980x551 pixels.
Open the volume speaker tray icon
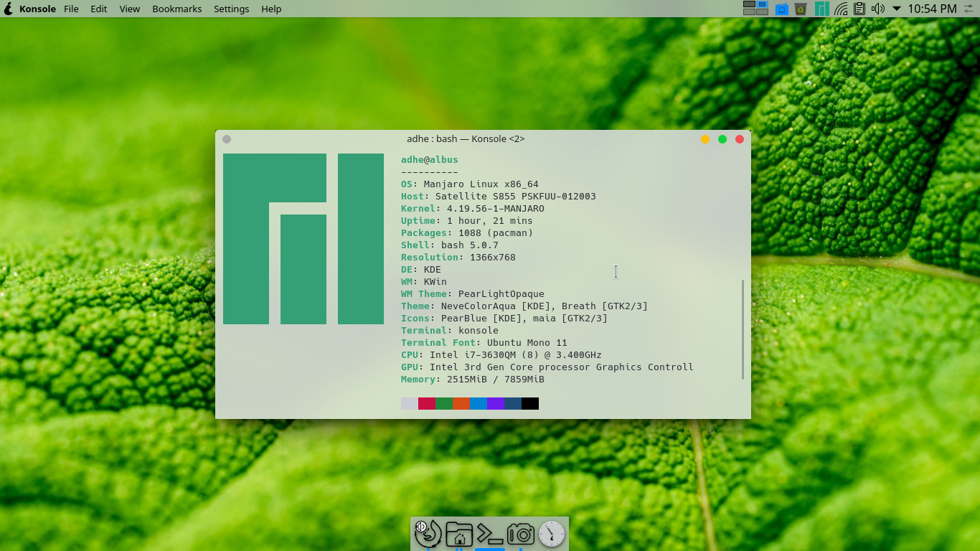(877, 9)
